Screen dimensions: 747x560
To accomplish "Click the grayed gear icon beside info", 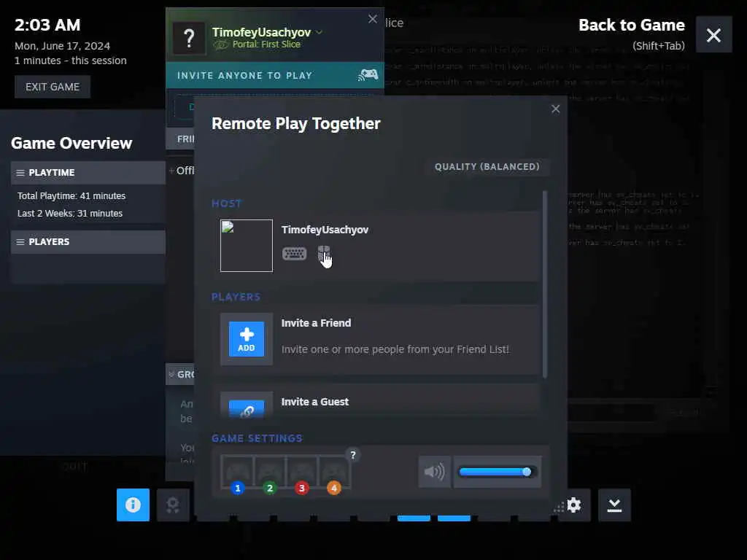I will pos(173,505).
